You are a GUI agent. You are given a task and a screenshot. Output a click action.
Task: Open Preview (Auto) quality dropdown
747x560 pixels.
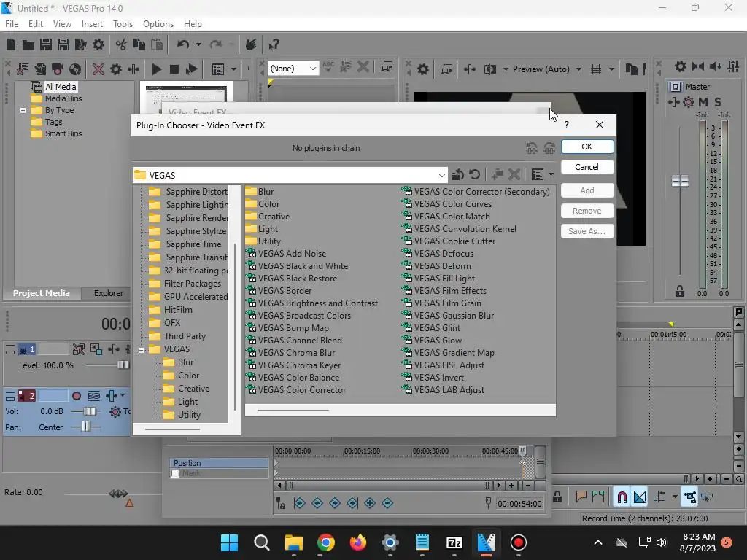coord(578,69)
